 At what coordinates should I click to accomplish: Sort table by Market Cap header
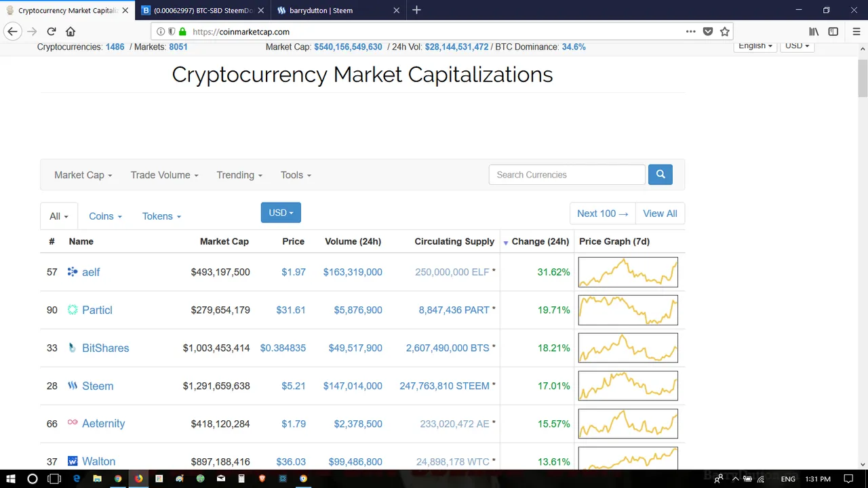(224, 241)
